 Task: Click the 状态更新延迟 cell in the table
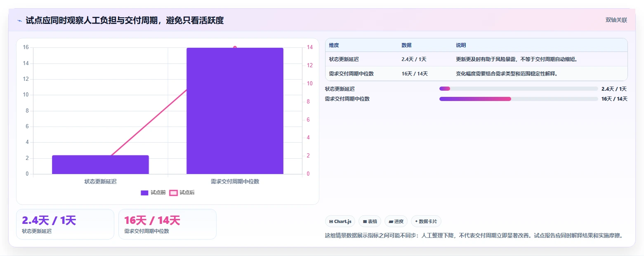pyautogui.click(x=344, y=59)
